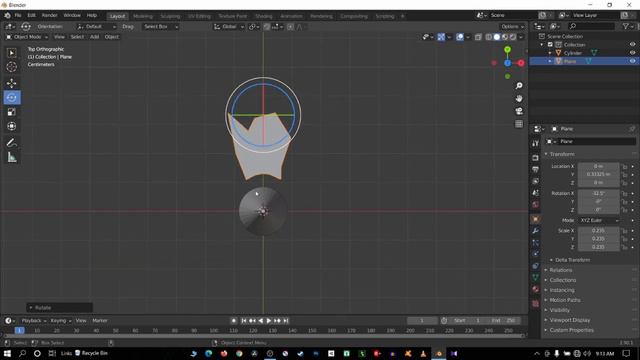Select the Transform tool

point(11,126)
